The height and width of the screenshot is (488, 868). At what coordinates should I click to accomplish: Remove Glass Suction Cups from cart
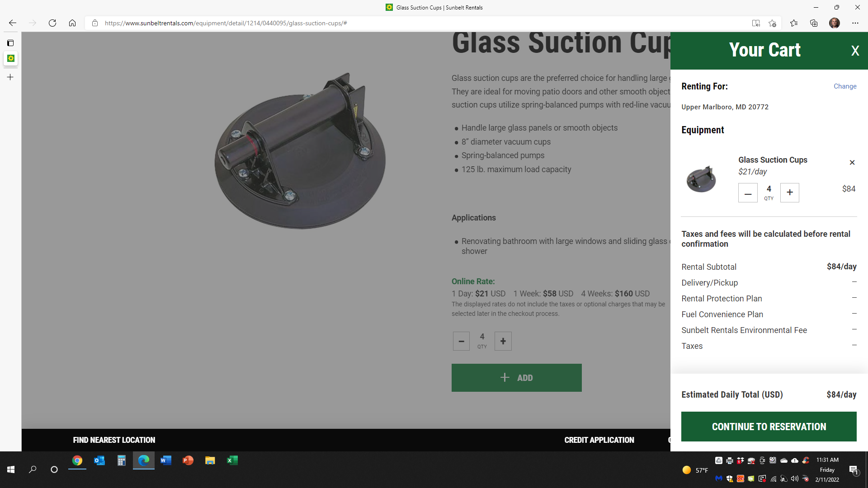852,163
